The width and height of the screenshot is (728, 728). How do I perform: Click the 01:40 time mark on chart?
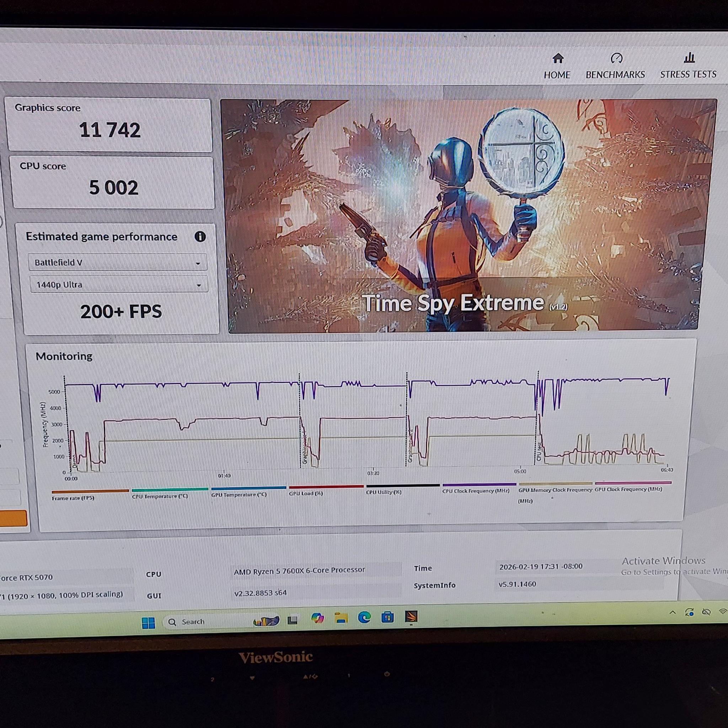click(224, 476)
